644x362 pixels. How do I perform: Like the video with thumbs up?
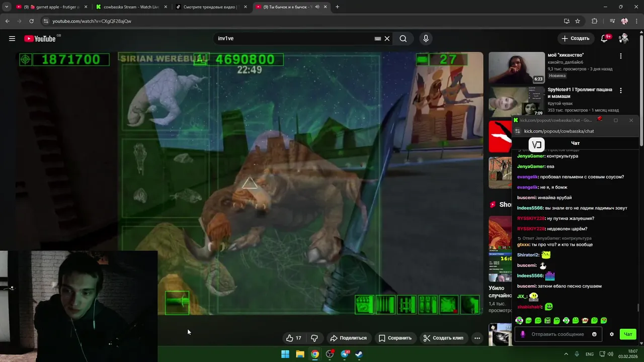(x=293, y=338)
